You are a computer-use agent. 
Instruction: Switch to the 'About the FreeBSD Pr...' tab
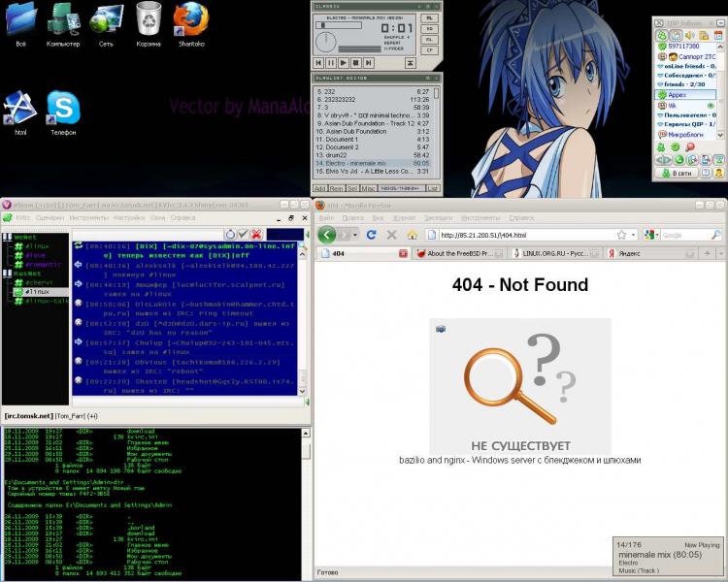pyautogui.click(x=460, y=253)
